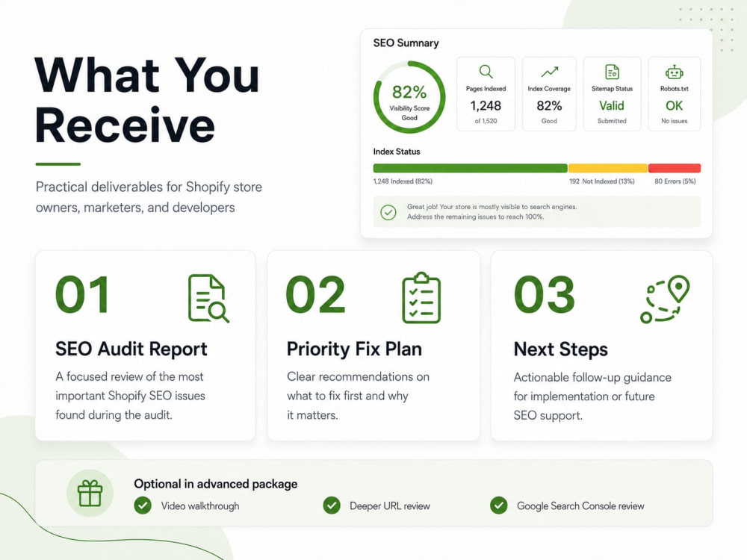Click the outlined check circle beside Great job message

[x=388, y=212]
